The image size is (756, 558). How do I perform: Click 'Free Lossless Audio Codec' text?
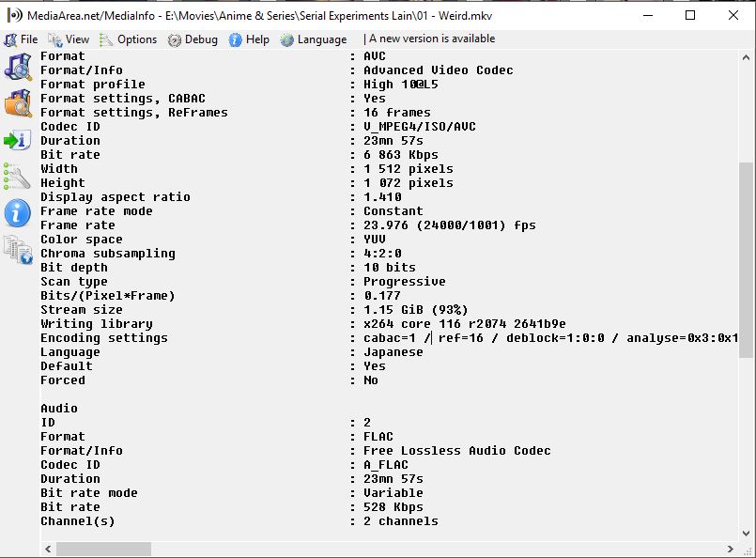(x=457, y=451)
